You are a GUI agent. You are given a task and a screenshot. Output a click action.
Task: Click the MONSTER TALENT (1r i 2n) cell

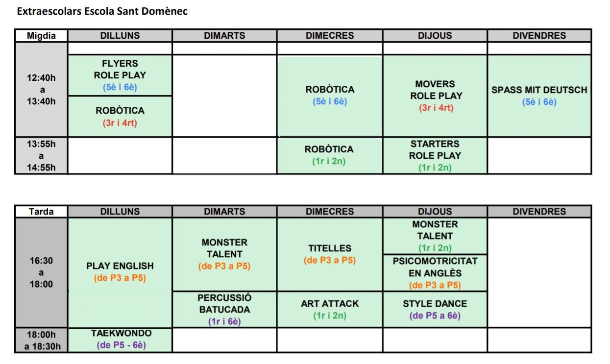pos(435,236)
